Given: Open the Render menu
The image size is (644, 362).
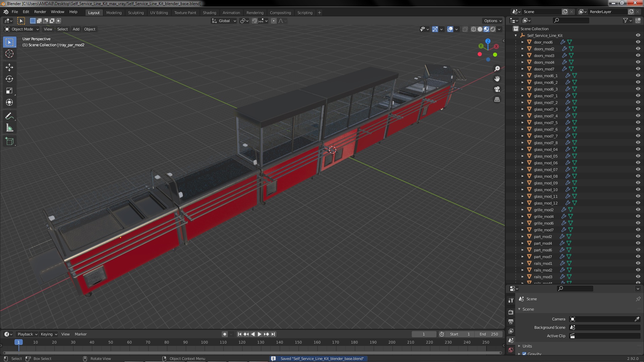Looking at the screenshot, I should [40, 12].
